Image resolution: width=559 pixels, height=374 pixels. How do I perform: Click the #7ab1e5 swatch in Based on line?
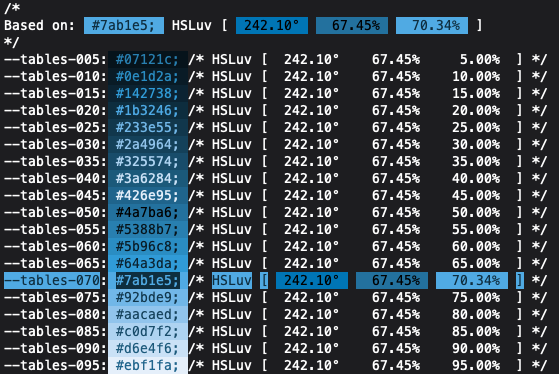tap(124, 26)
